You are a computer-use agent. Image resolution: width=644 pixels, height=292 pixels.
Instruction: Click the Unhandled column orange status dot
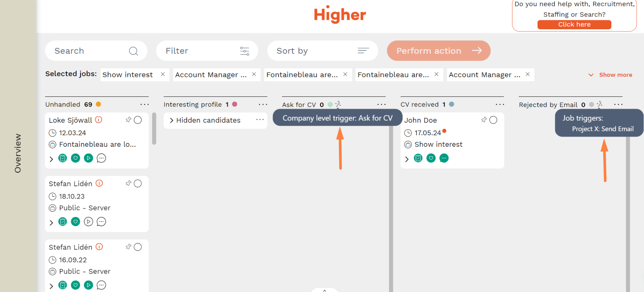[99, 104]
